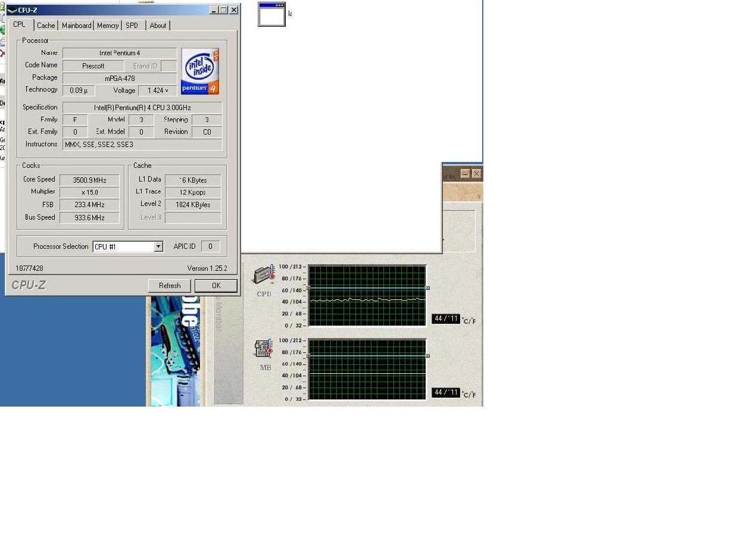This screenshot has width=756, height=553.
Task: Click the Voltage value 1.424 v
Action: 158,90
